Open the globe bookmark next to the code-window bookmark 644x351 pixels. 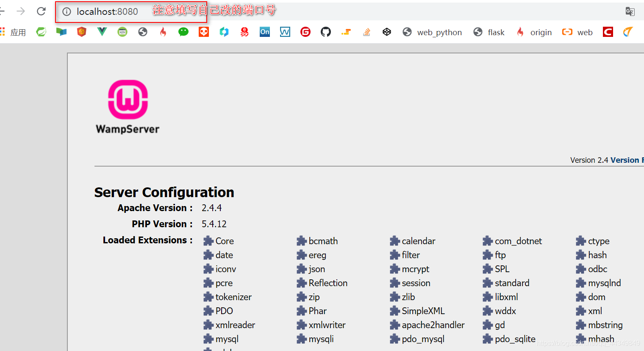pos(143,32)
